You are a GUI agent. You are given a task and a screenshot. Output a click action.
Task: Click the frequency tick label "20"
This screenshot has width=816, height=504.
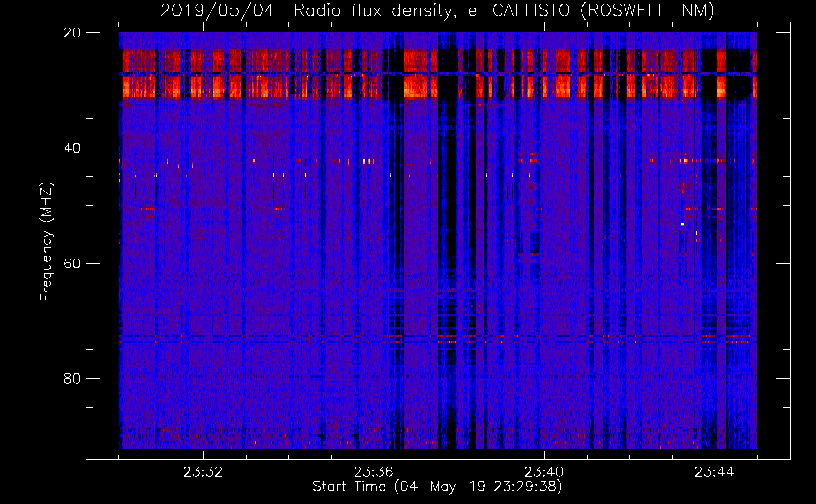72,33
